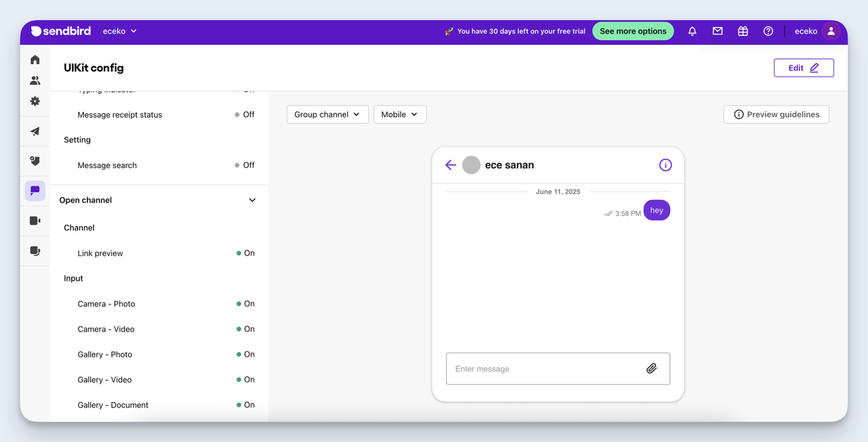
Task: Click the help question mark icon
Action: tap(768, 31)
